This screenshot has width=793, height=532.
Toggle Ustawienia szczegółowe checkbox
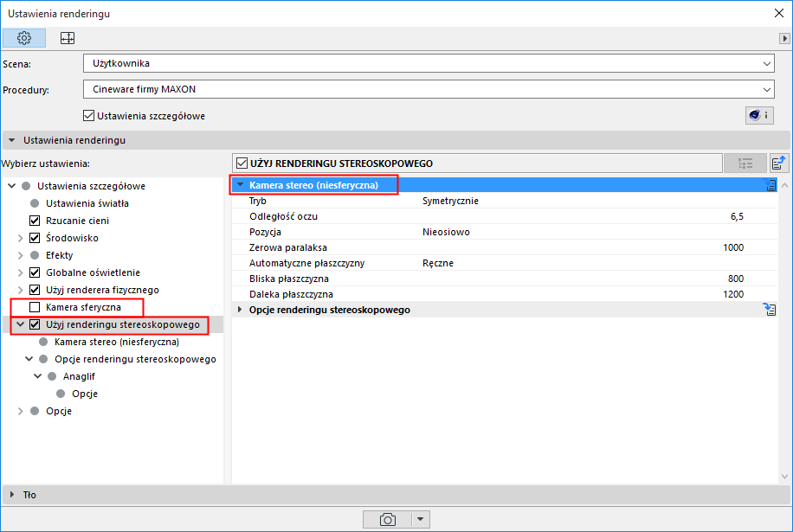(x=89, y=116)
